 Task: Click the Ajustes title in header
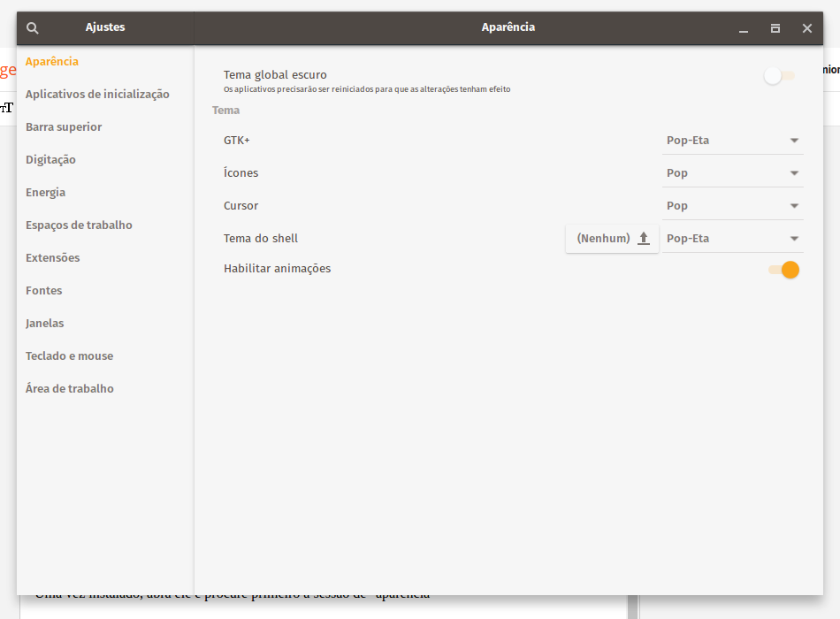pyautogui.click(x=105, y=27)
